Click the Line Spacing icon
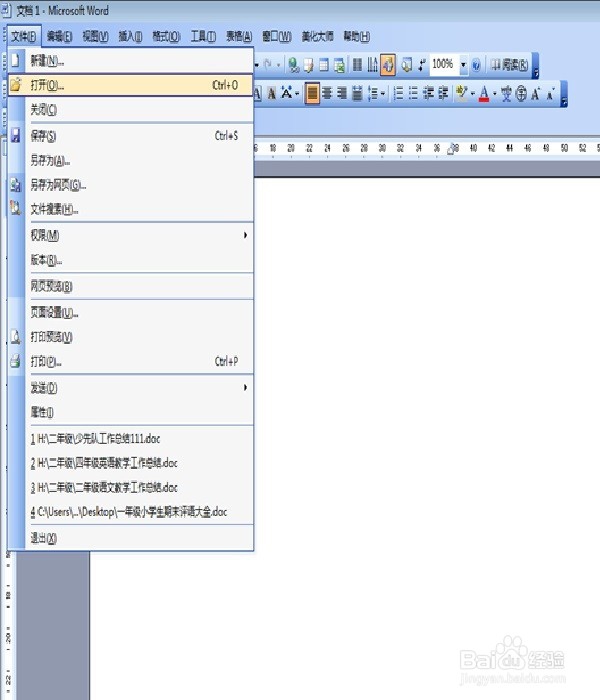This screenshot has height=700, width=600. [373, 94]
